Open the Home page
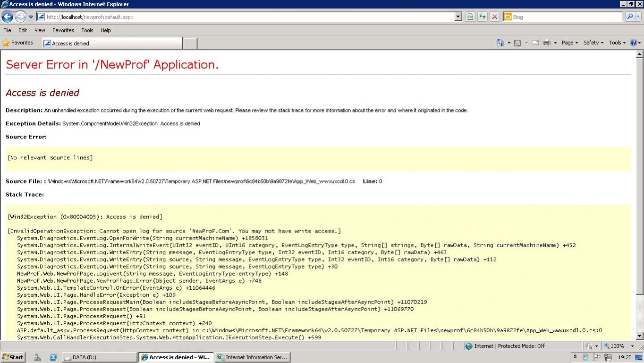 (x=500, y=43)
